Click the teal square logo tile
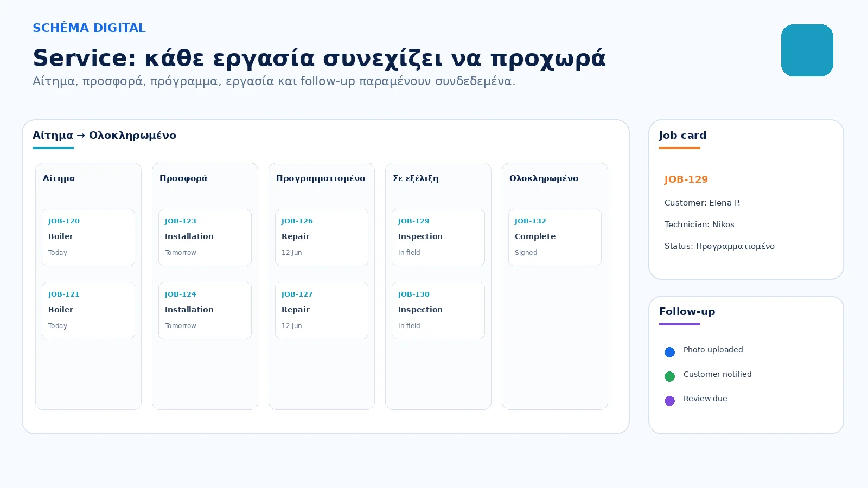 click(807, 50)
